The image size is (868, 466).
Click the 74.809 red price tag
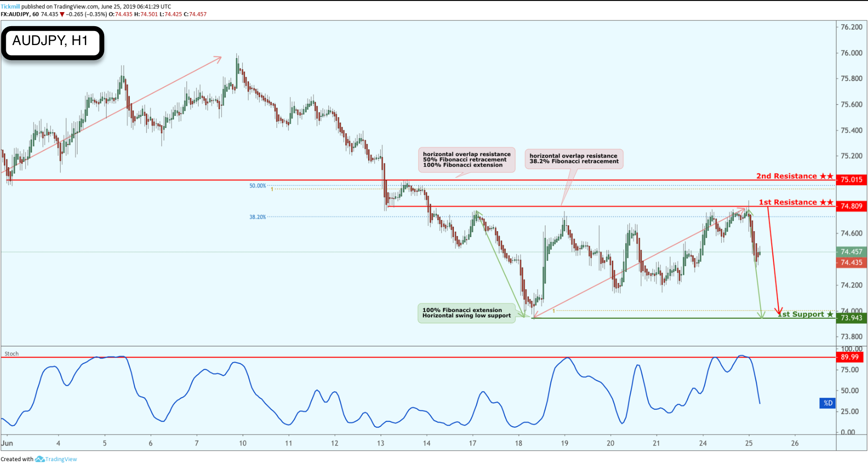pyautogui.click(x=852, y=206)
